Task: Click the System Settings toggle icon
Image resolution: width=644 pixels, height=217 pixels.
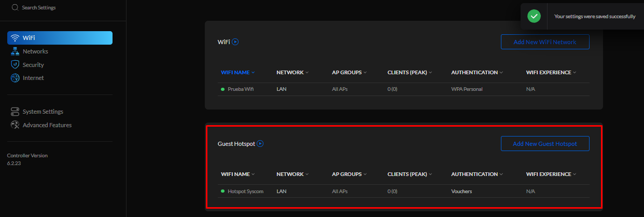Action: coord(15,112)
